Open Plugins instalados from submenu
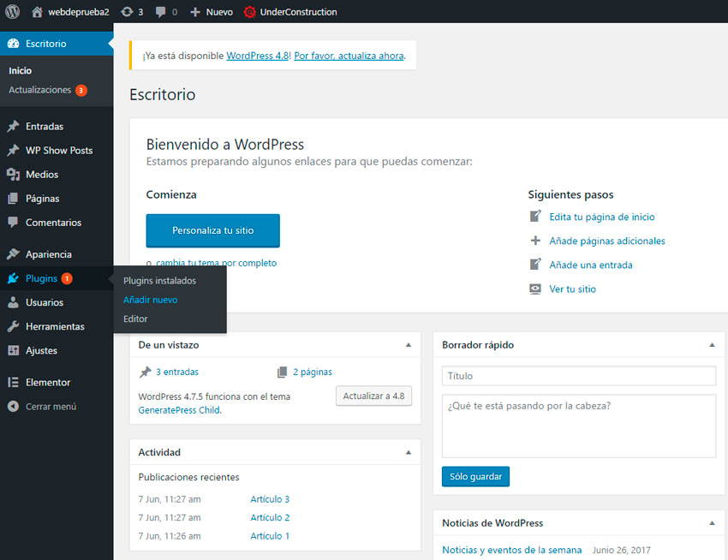 pyautogui.click(x=159, y=280)
